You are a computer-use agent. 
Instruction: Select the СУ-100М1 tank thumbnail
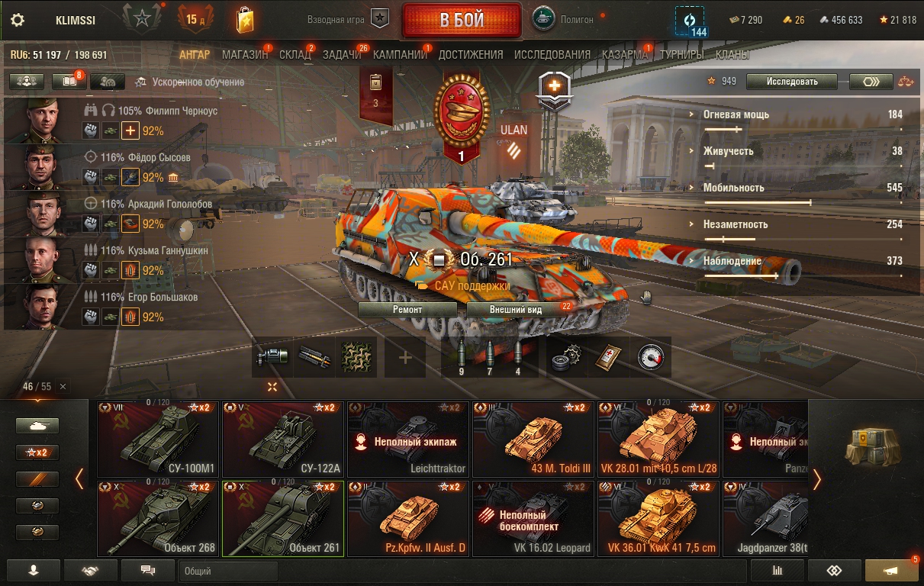click(x=158, y=439)
